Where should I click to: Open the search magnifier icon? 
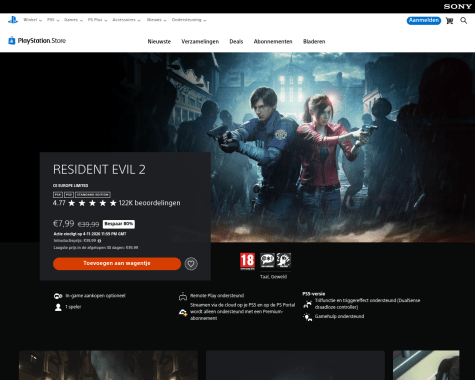point(463,21)
